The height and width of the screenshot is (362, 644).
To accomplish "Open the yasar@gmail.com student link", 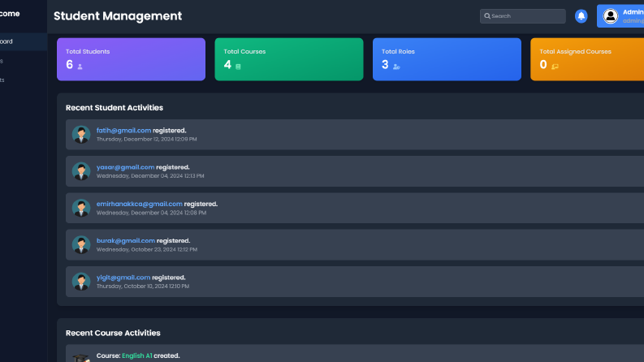I will [x=125, y=167].
